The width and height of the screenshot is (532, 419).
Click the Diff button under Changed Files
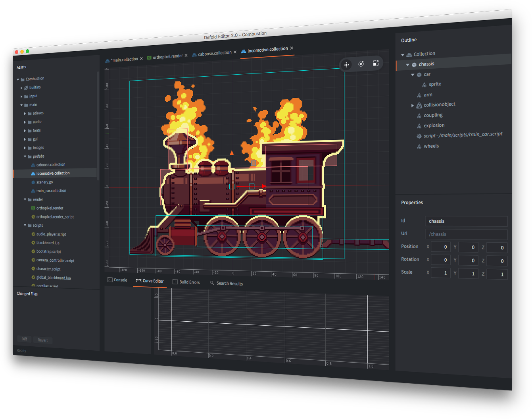(x=24, y=339)
